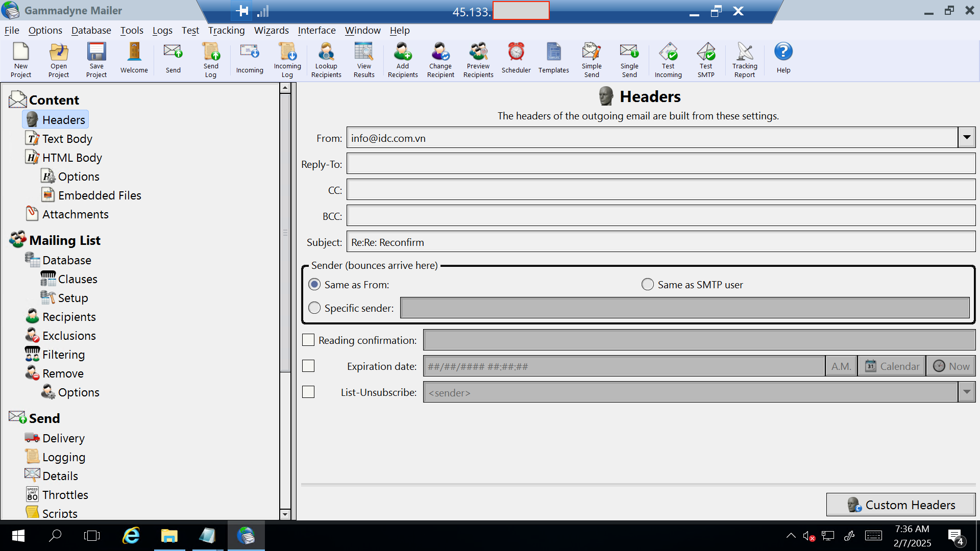Viewport: 980px width, 551px height.
Task: Enable the Reading confirmation checkbox
Action: (x=308, y=340)
